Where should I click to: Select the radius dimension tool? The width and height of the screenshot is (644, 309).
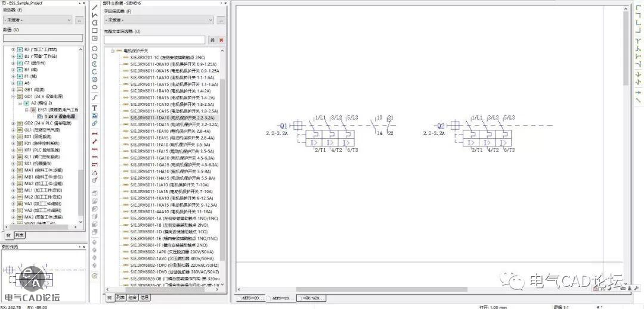94,180
